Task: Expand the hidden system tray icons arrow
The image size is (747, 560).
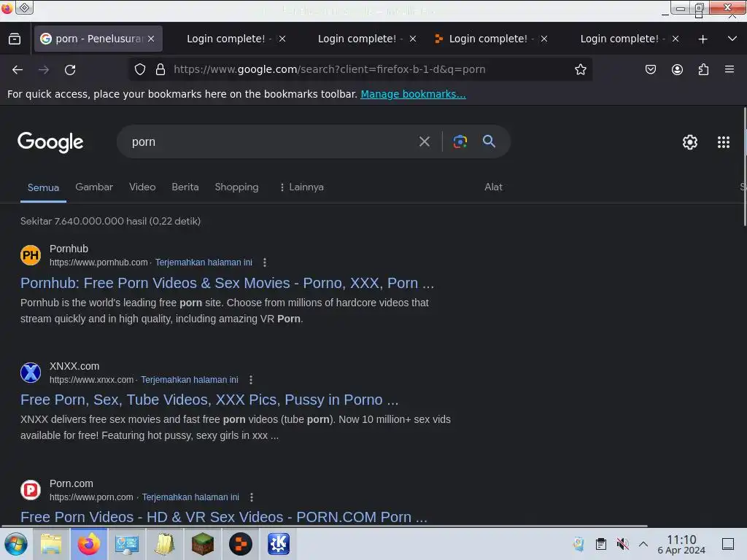Action: tap(643, 544)
